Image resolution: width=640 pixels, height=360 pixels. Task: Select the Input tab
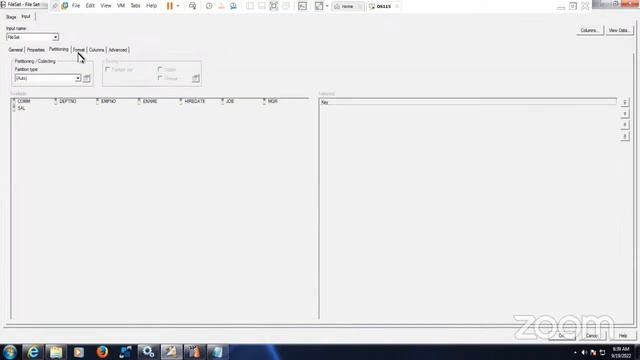[x=26, y=16]
